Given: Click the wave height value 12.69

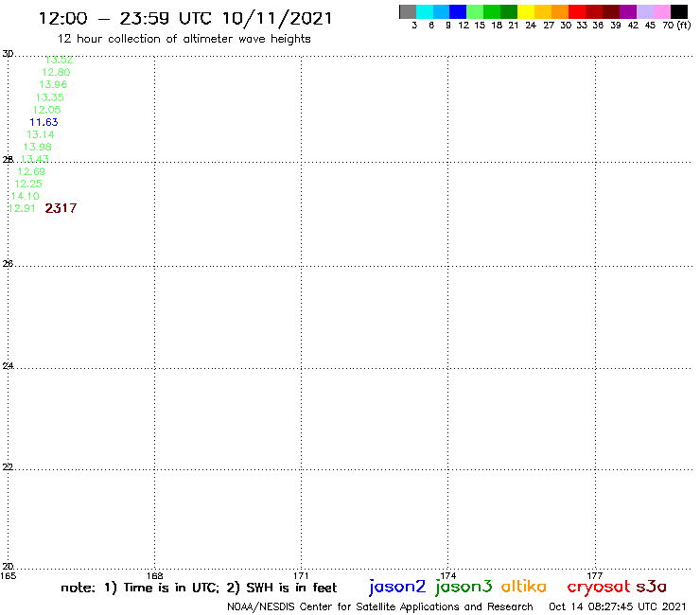Looking at the screenshot, I should coord(31,171).
